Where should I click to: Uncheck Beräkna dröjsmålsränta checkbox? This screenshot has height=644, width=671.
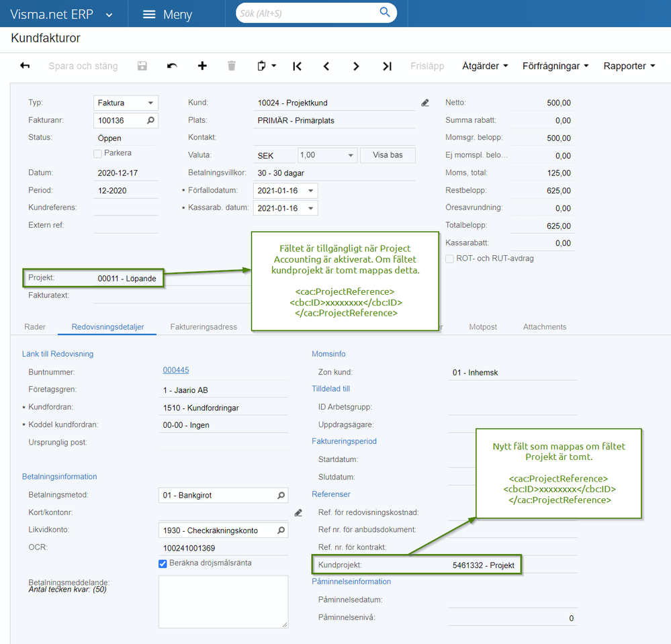163,563
